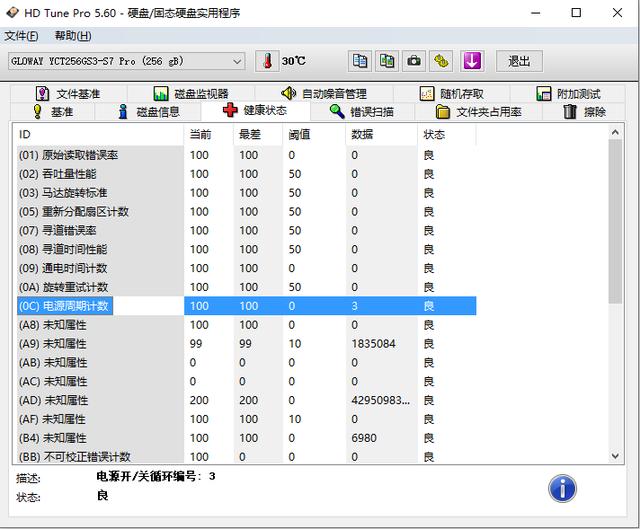Copy info to clipboard toolbar icon
The height and width of the screenshot is (529, 640).
[360, 61]
